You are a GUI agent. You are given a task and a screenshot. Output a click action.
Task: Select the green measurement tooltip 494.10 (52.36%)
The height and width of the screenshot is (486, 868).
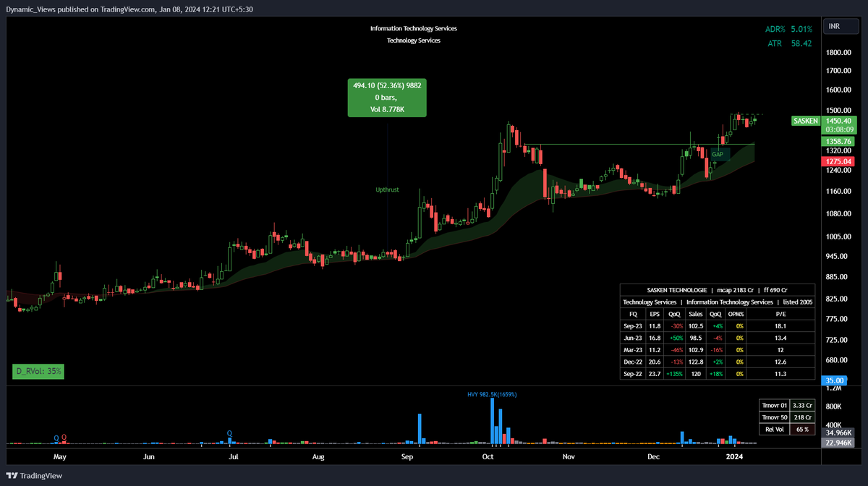[x=387, y=97]
